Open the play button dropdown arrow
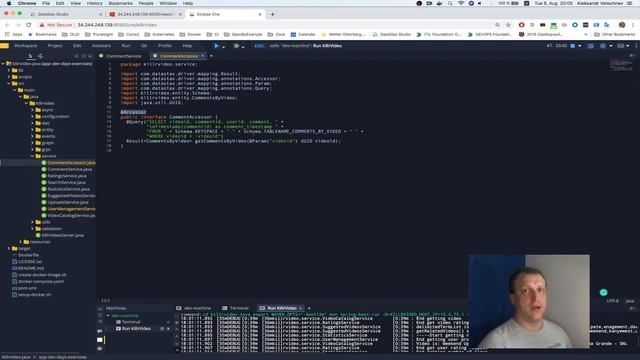The width and height of the screenshot is (640, 360). point(223,47)
